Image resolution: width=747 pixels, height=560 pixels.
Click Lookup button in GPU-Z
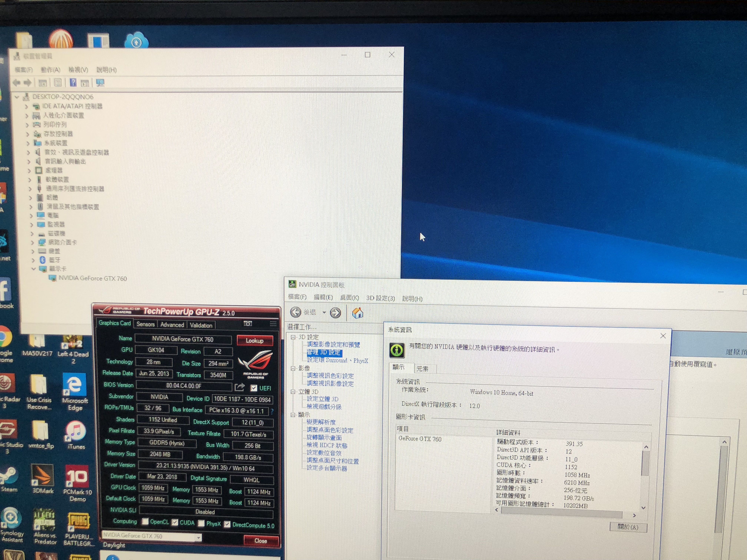point(255,341)
